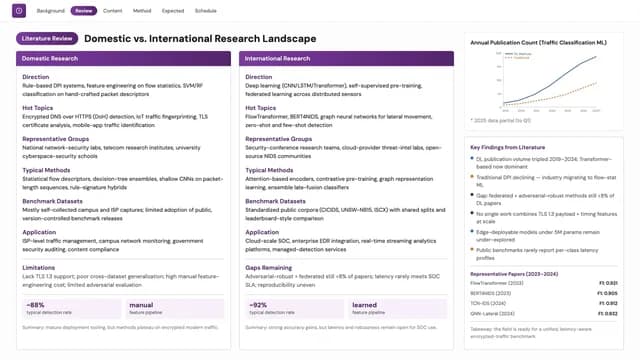Switch to the Schedule tab
The width and height of the screenshot is (640, 360).
pos(206,11)
